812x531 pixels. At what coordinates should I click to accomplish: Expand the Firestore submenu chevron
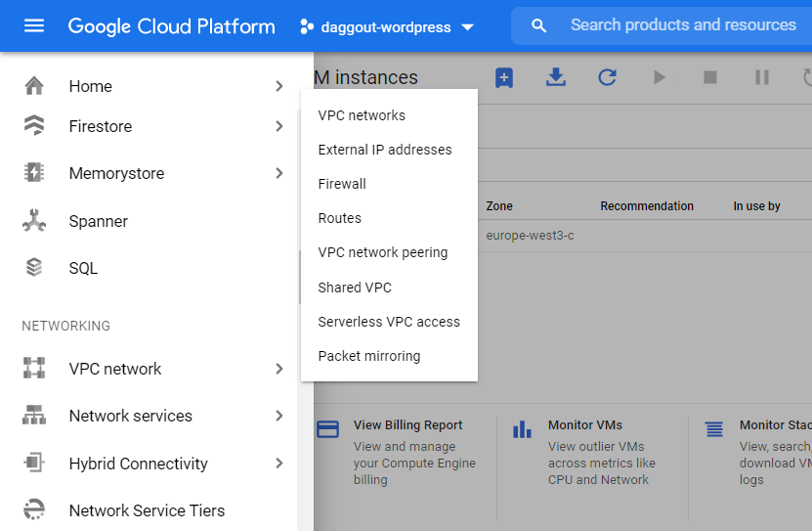(279, 126)
